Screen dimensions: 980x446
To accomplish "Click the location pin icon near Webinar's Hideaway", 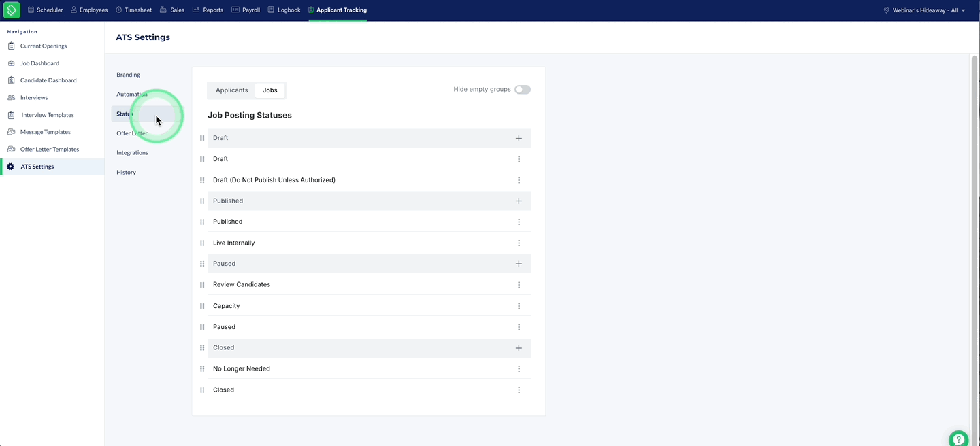I will coord(886,10).
